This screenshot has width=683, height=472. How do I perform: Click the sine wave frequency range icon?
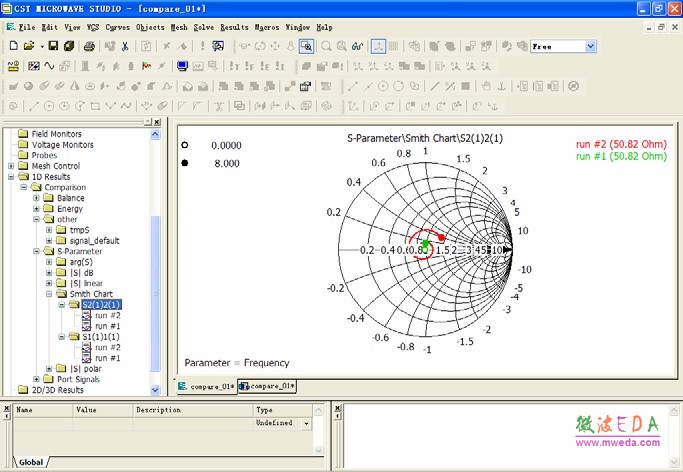click(x=49, y=66)
